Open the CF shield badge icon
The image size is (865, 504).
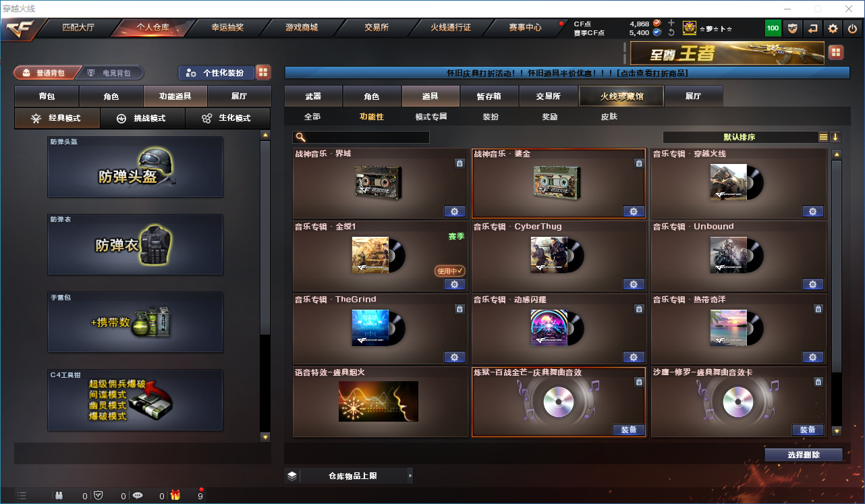tap(793, 28)
